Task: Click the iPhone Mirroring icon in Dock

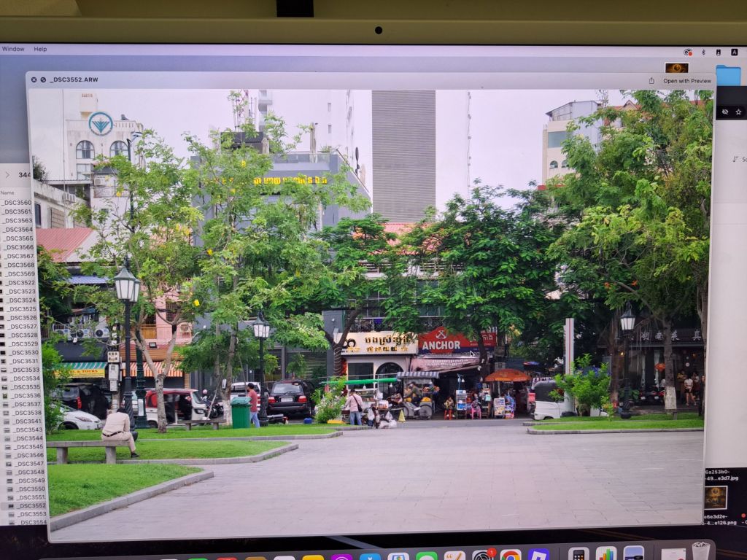Action: (x=578, y=554)
